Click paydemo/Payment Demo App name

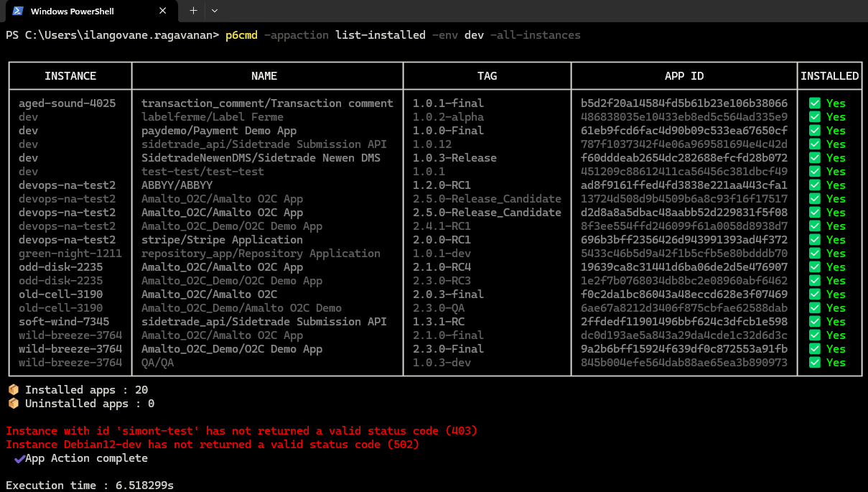pos(219,131)
